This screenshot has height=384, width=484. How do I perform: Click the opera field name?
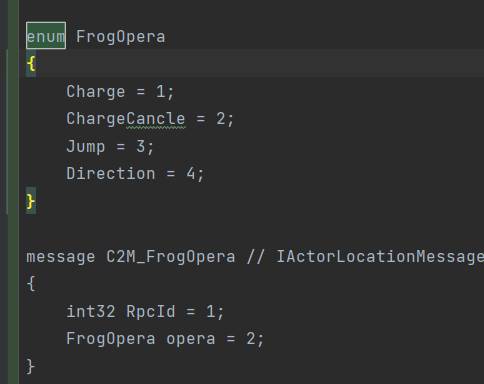[x=191, y=340]
